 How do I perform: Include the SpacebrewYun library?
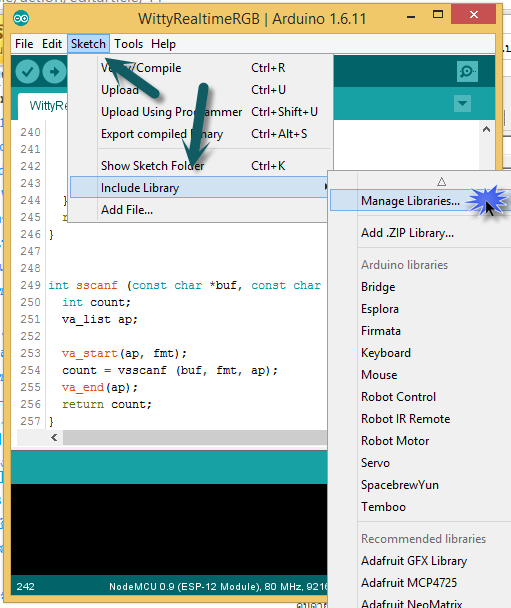coord(420,485)
